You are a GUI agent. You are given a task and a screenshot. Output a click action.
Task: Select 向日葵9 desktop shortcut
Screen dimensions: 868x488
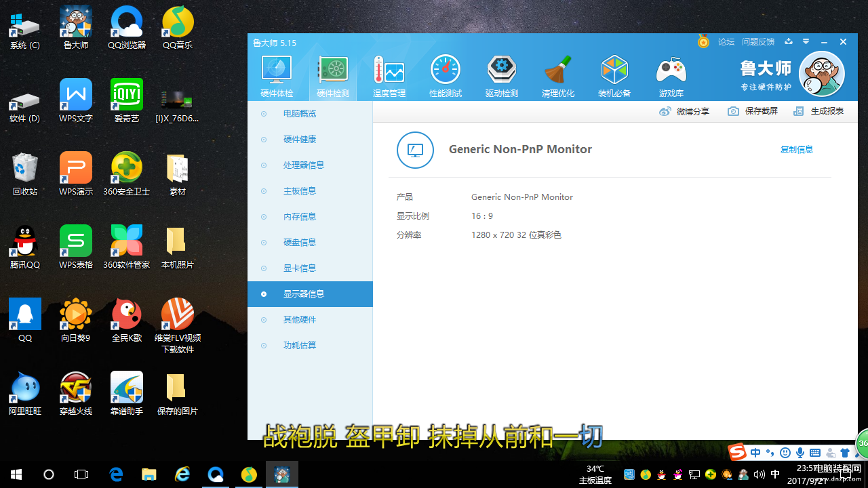pyautogui.click(x=76, y=321)
